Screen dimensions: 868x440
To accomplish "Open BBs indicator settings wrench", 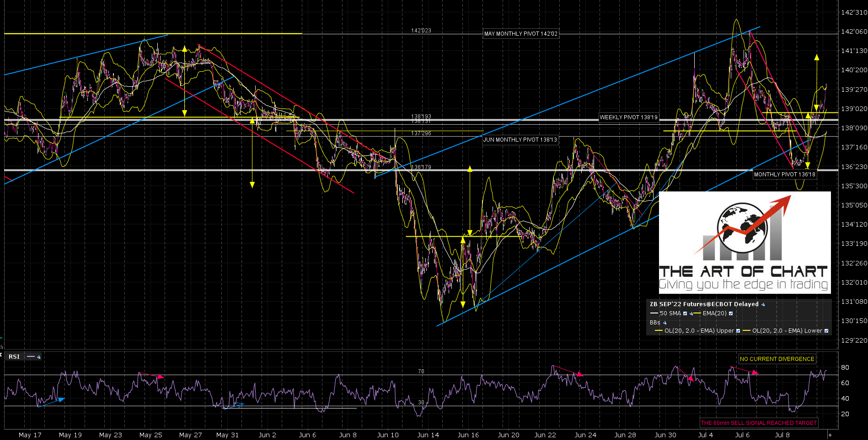I will tap(665, 323).
